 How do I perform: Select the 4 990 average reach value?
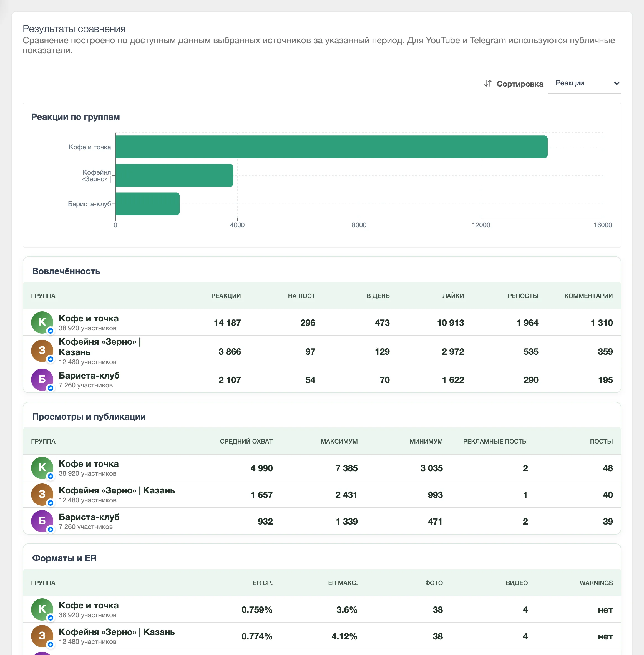tap(261, 468)
